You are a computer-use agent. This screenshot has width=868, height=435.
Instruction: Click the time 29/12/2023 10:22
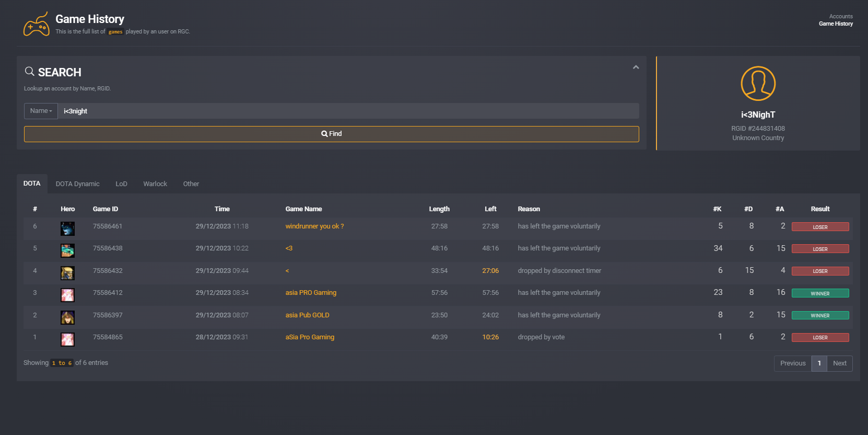coord(222,248)
